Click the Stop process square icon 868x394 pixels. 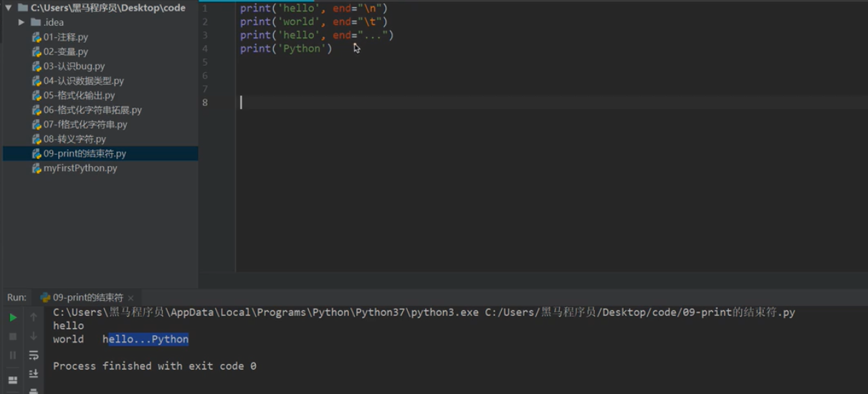point(13,336)
